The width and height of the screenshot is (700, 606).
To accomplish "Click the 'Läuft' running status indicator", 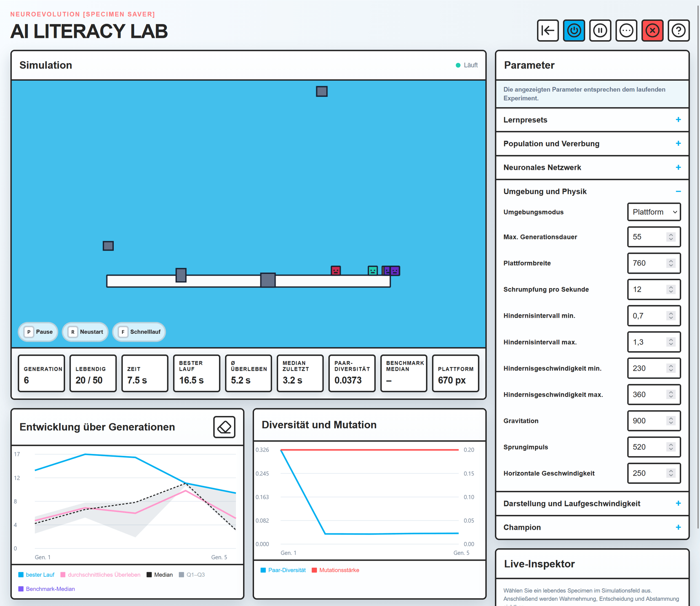I will tap(467, 65).
